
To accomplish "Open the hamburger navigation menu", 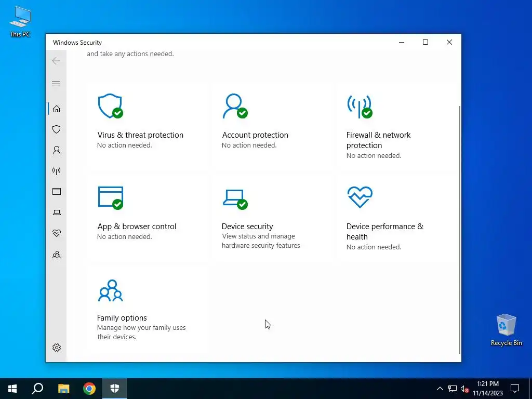I will click(x=56, y=84).
